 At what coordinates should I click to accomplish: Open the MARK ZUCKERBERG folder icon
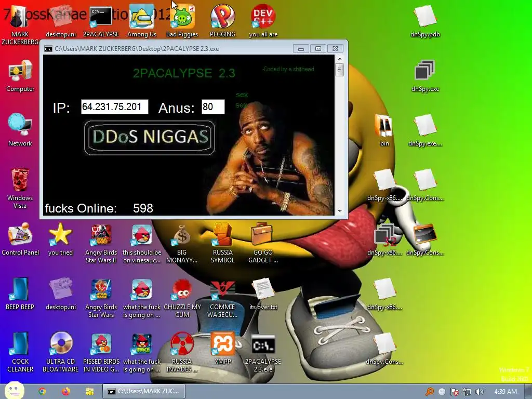click(x=20, y=17)
